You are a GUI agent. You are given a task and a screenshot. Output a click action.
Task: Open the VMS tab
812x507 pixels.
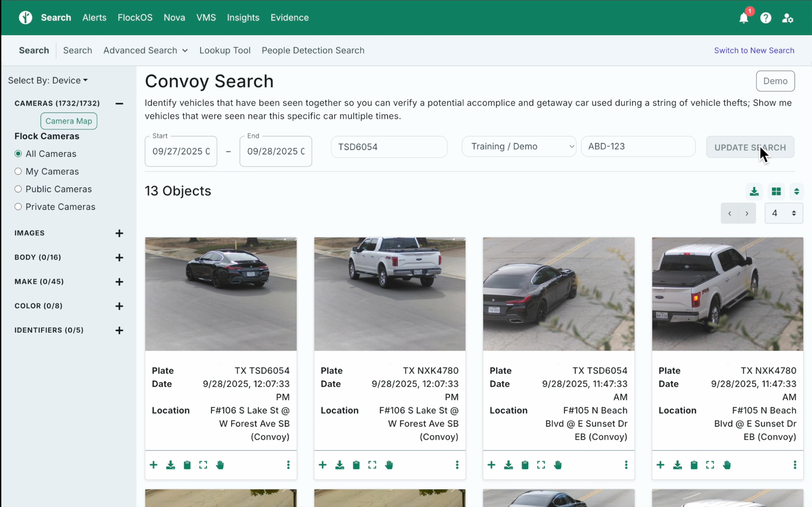click(206, 18)
